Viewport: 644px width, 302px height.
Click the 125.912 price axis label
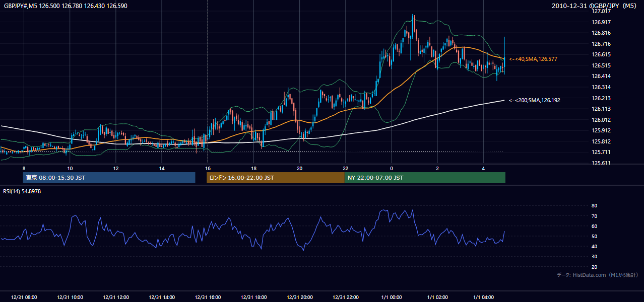click(601, 130)
